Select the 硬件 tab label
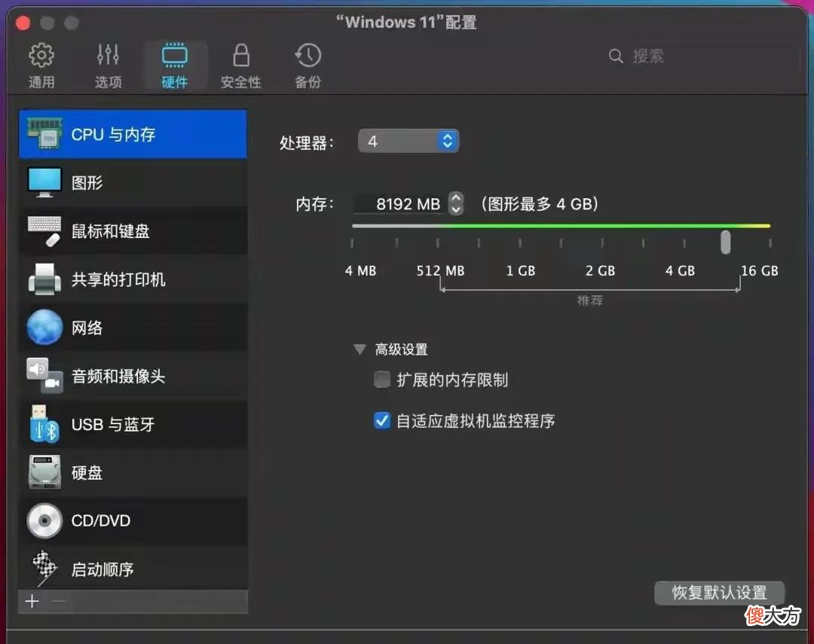Screen dimensions: 814x644 click(x=174, y=82)
